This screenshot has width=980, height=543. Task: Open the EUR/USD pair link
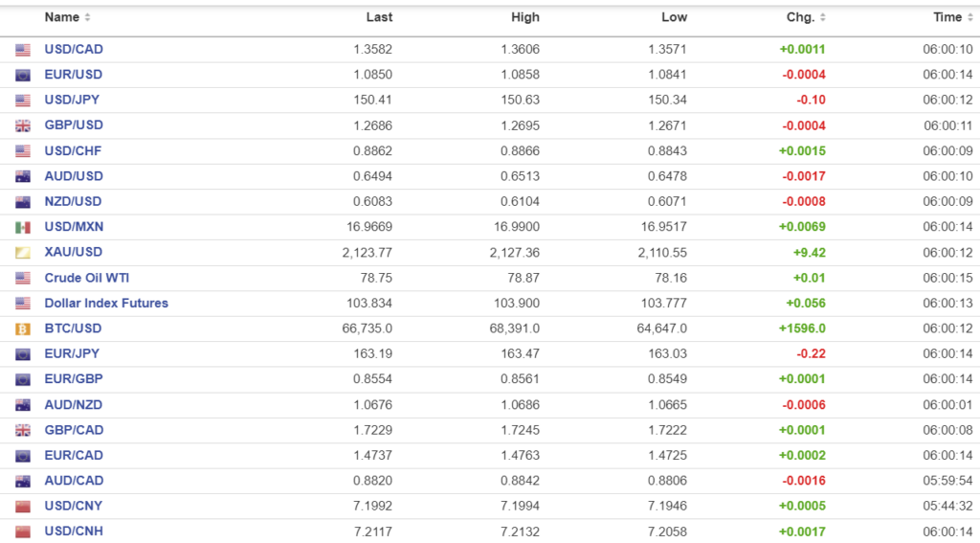pos(74,75)
